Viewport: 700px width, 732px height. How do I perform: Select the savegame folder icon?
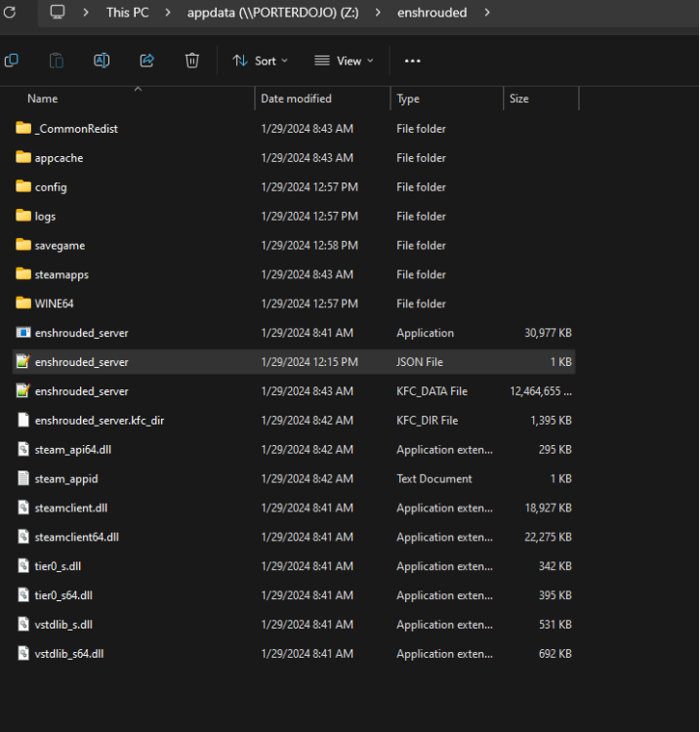[23, 245]
